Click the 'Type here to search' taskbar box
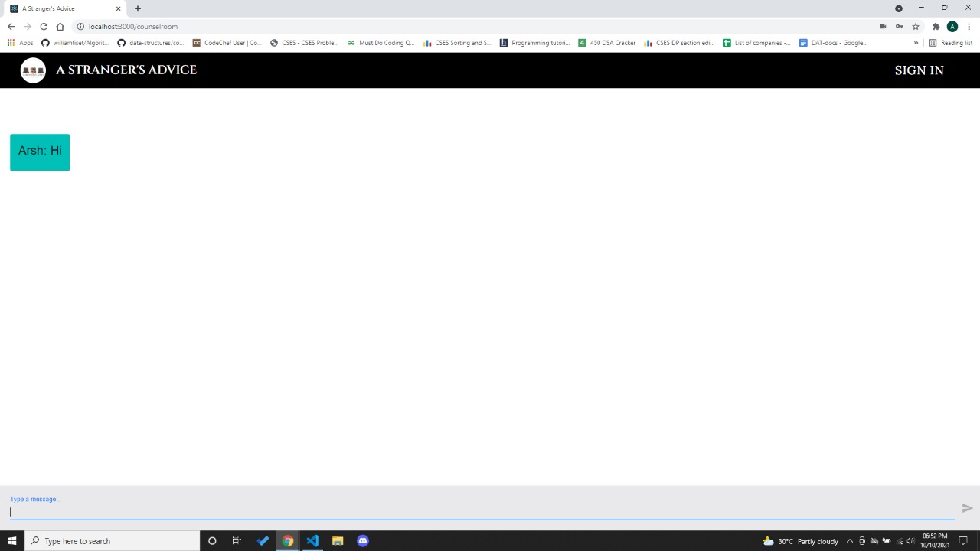 point(113,541)
